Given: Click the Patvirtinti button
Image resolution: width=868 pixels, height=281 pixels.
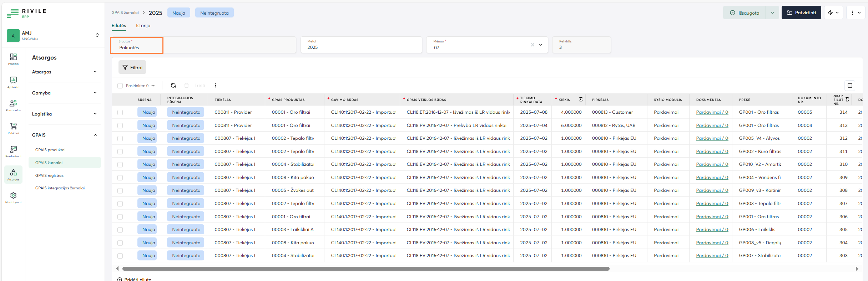Looking at the screenshot, I should 801,13.
